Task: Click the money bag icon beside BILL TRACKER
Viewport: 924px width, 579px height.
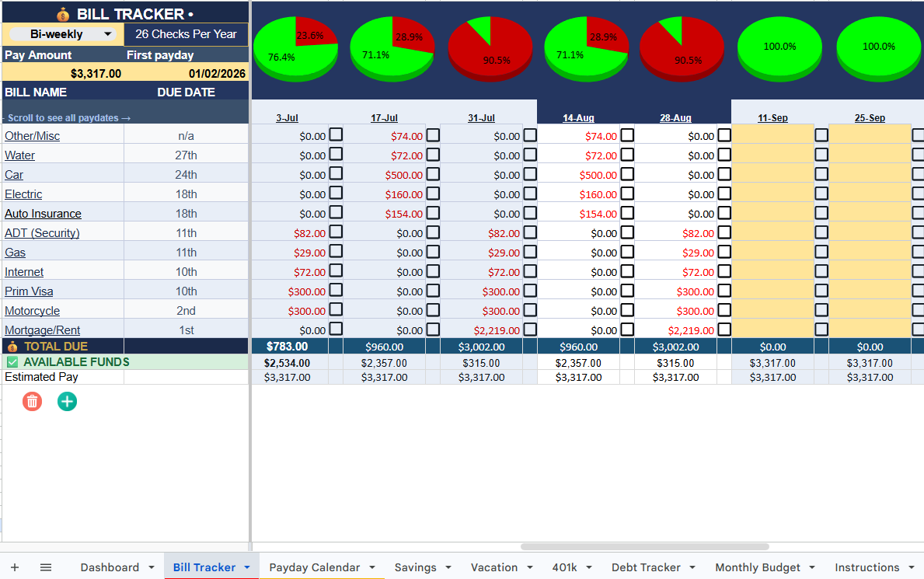Action: click(x=63, y=14)
